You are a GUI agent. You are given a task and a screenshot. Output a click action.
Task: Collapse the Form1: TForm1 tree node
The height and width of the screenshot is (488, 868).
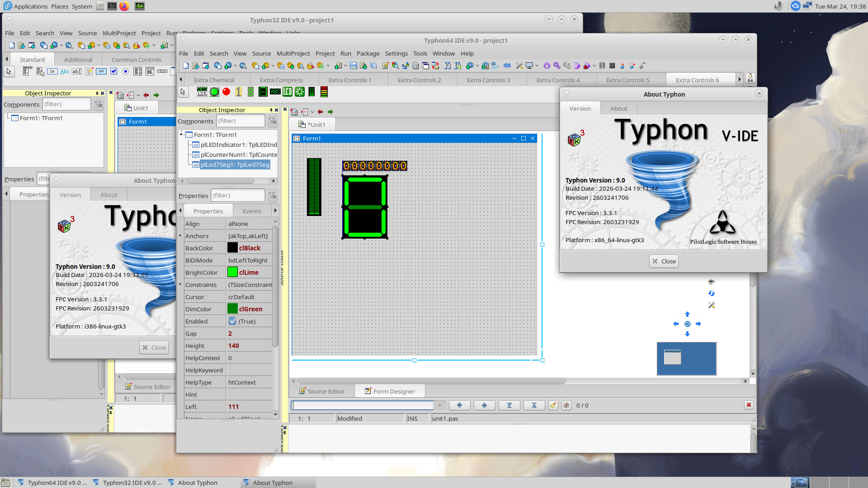[181, 135]
